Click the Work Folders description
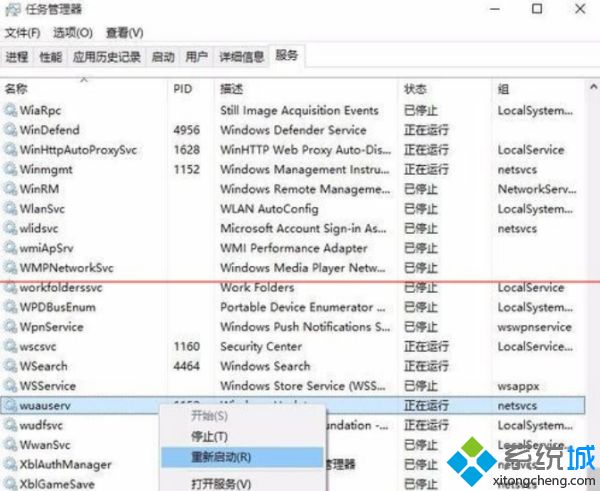The image size is (600, 491). coord(257,287)
